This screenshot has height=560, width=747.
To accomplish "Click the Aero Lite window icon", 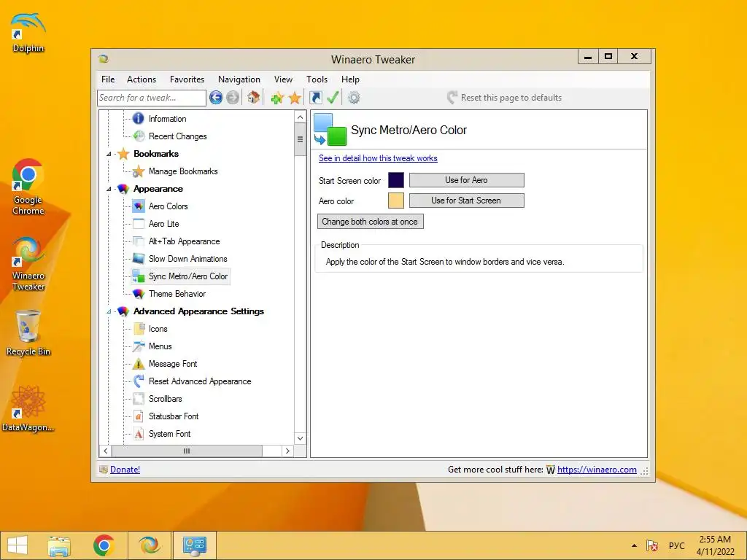I will [139, 224].
